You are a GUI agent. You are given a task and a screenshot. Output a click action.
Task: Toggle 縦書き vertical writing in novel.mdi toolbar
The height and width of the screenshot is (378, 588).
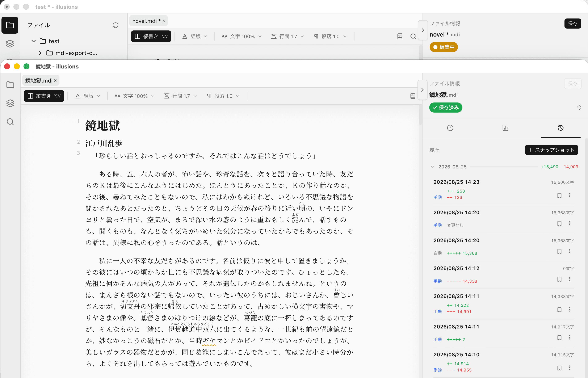point(151,36)
